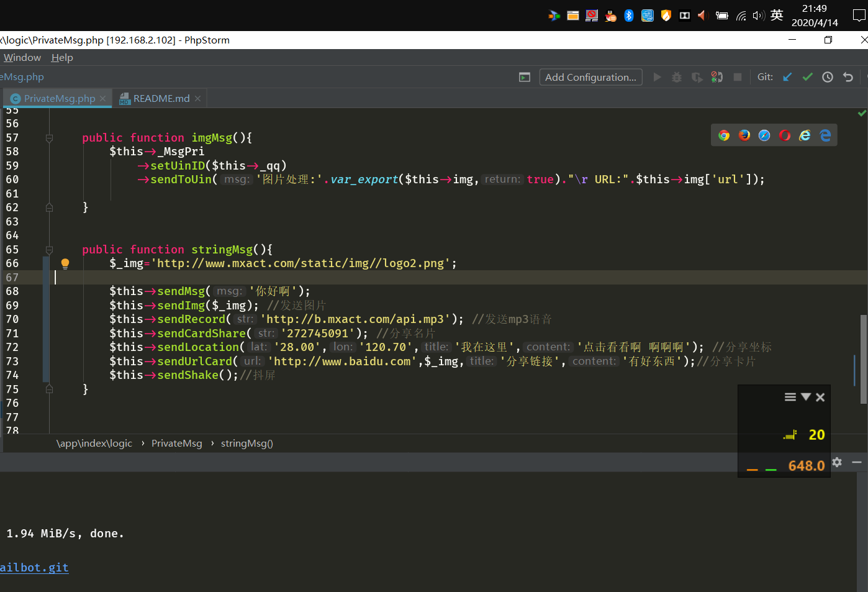Click battery power tray icon
Viewport: 868px width, 592px height.
[721, 16]
